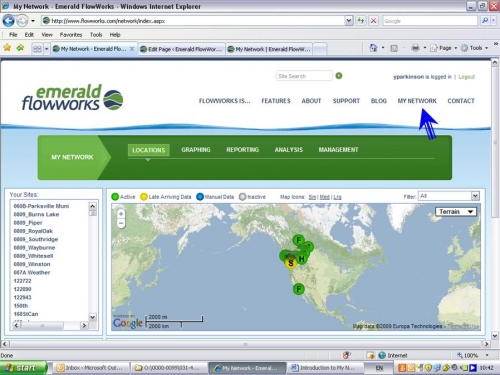Viewport: 500px width, 375px height.
Task: Click the Print icon in command bar
Action: 415,48
